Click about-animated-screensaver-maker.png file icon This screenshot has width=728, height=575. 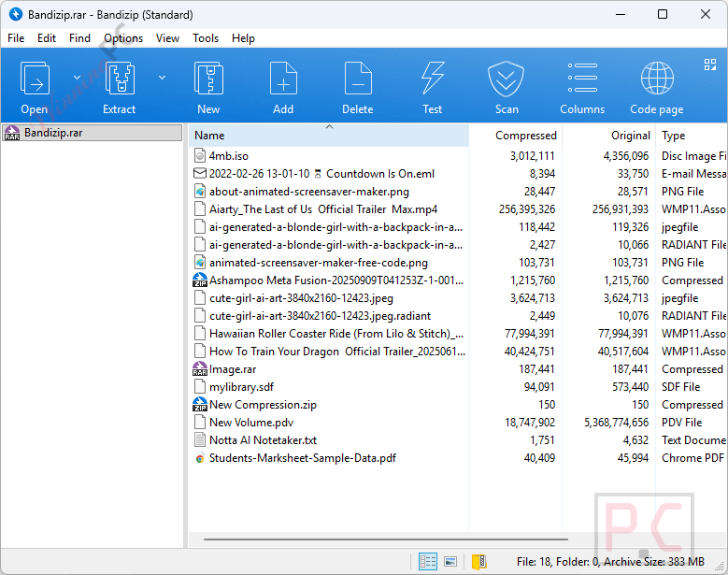200,191
